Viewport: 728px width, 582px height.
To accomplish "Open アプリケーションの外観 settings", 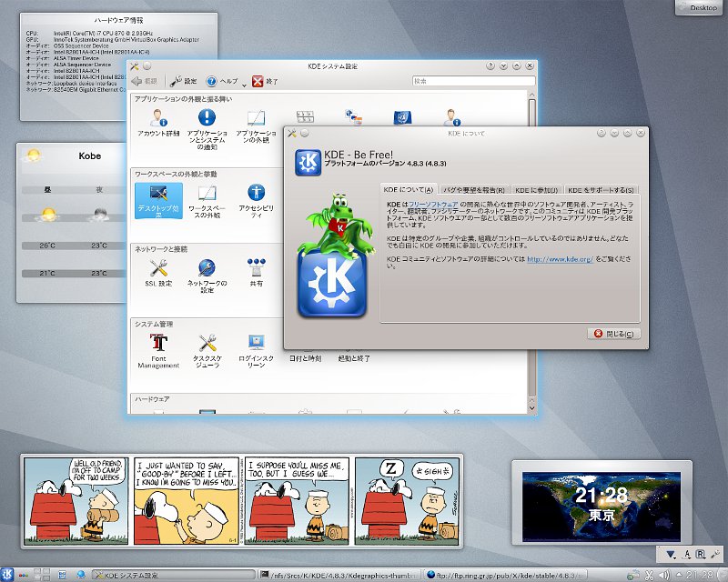I will 257,126.
